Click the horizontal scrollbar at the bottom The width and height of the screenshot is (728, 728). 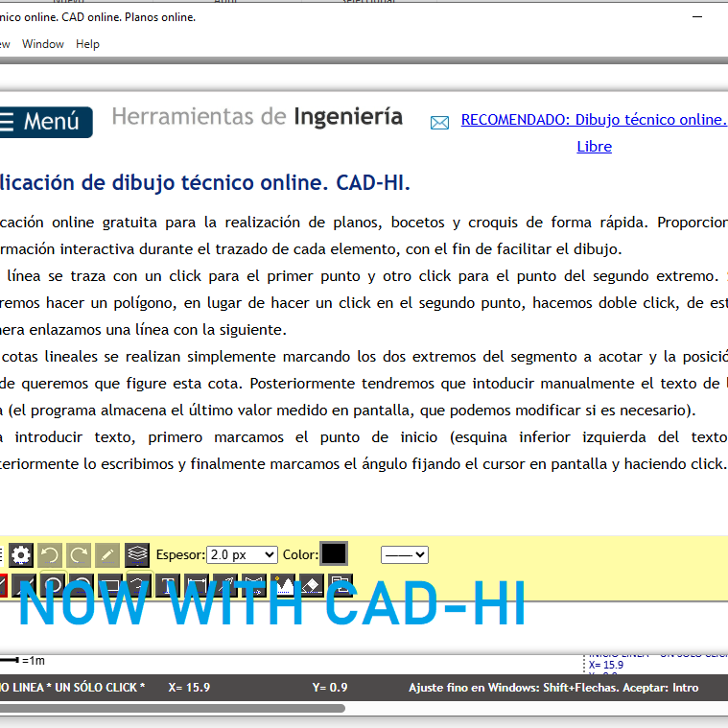(172, 709)
